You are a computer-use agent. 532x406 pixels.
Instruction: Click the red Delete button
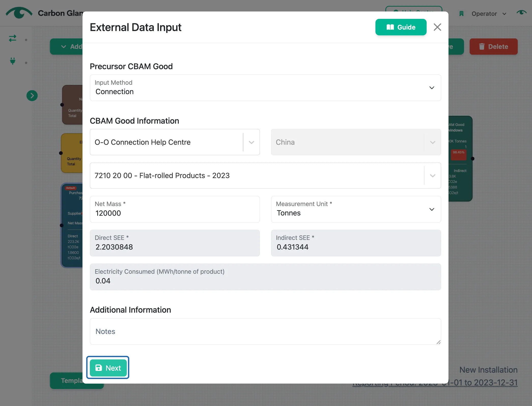coord(493,47)
